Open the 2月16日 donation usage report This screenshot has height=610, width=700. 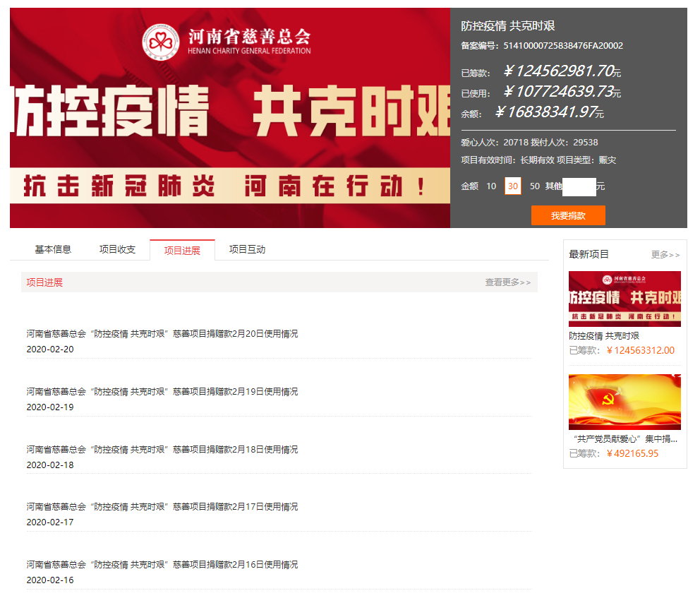click(162, 565)
